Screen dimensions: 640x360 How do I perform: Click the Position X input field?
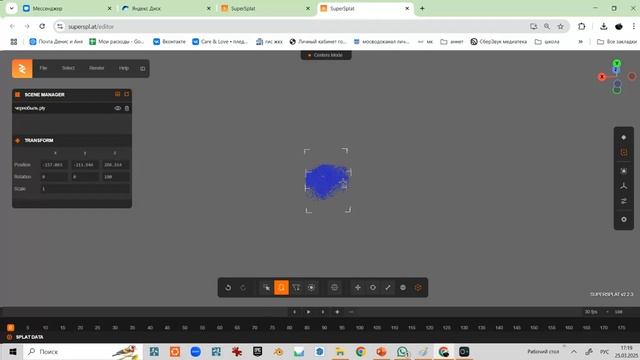coord(54,165)
